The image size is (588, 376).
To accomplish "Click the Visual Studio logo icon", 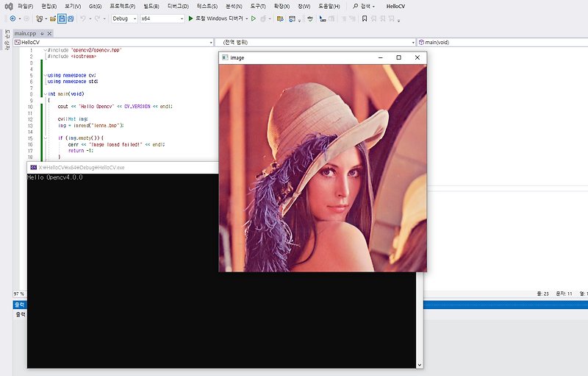I will pos(9,7).
